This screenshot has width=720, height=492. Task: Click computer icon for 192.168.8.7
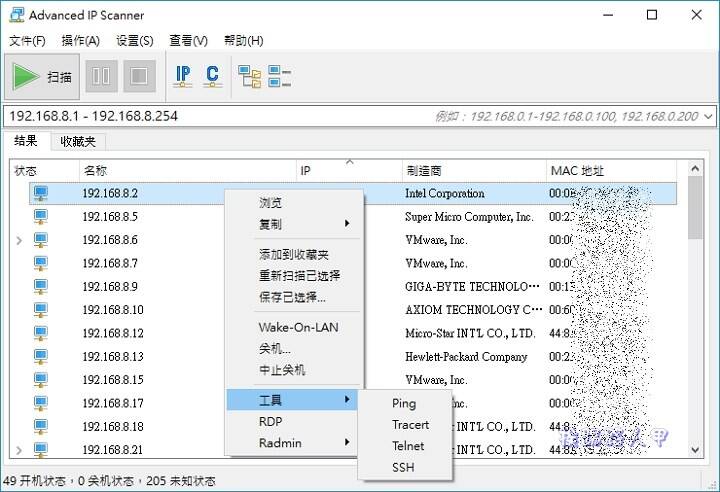click(41, 263)
